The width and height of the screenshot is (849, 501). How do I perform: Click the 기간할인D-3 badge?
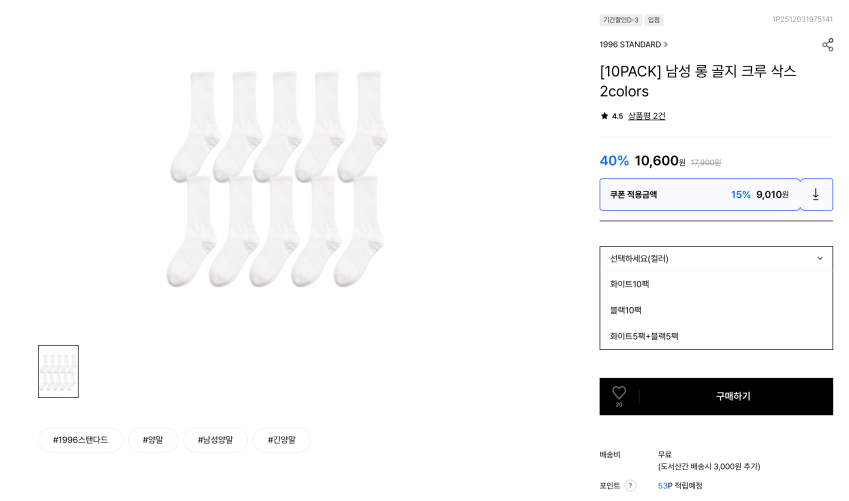click(x=620, y=20)
